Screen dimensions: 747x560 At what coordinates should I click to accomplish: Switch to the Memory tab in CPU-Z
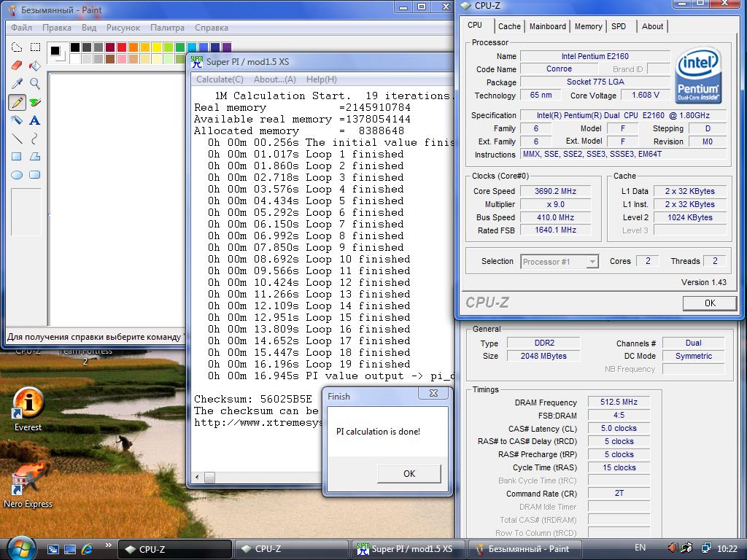pyautogui.click(x=588, y=27)
